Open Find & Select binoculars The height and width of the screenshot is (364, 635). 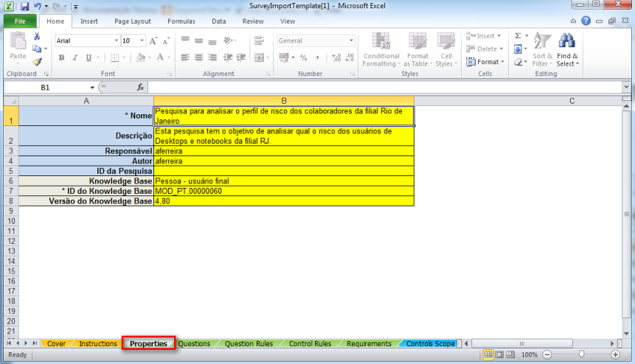click(x=567, y=50)
